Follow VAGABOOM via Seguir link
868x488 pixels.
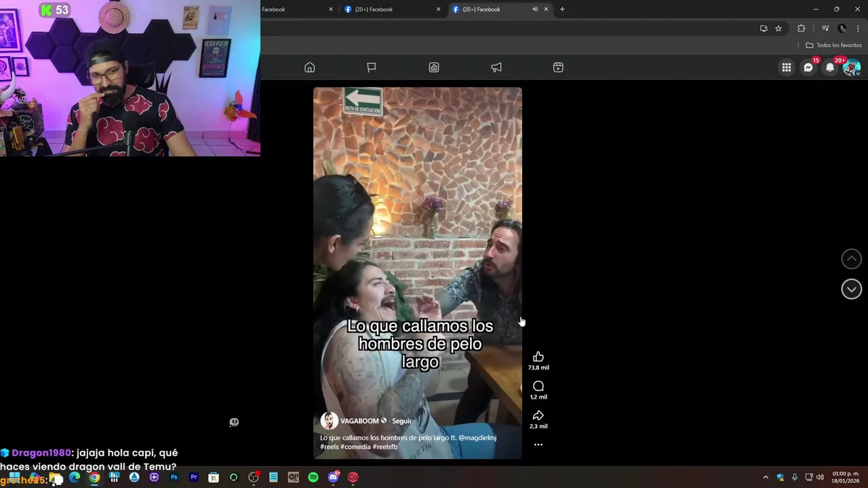(401, 421)
